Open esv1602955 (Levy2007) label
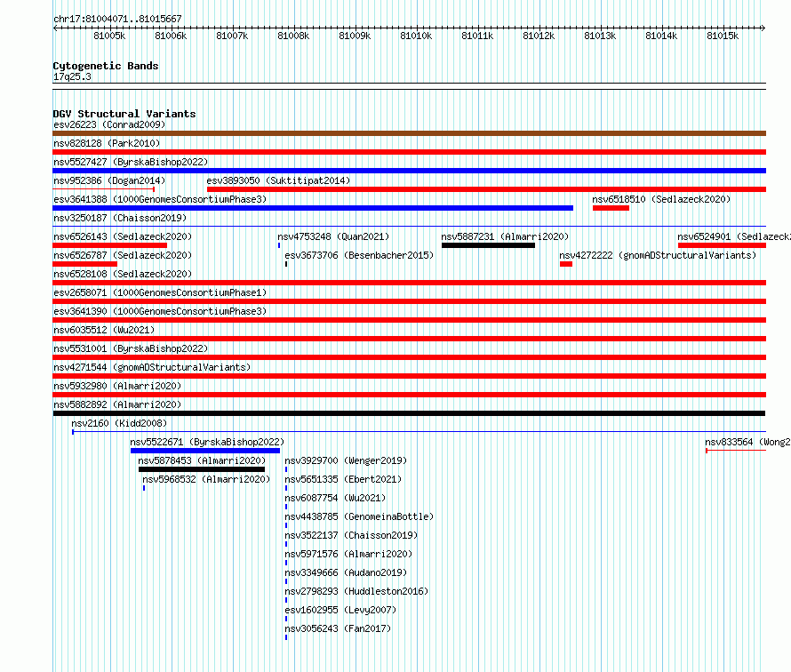This screenshot has width=791, height=672. (x=340, y=610)
